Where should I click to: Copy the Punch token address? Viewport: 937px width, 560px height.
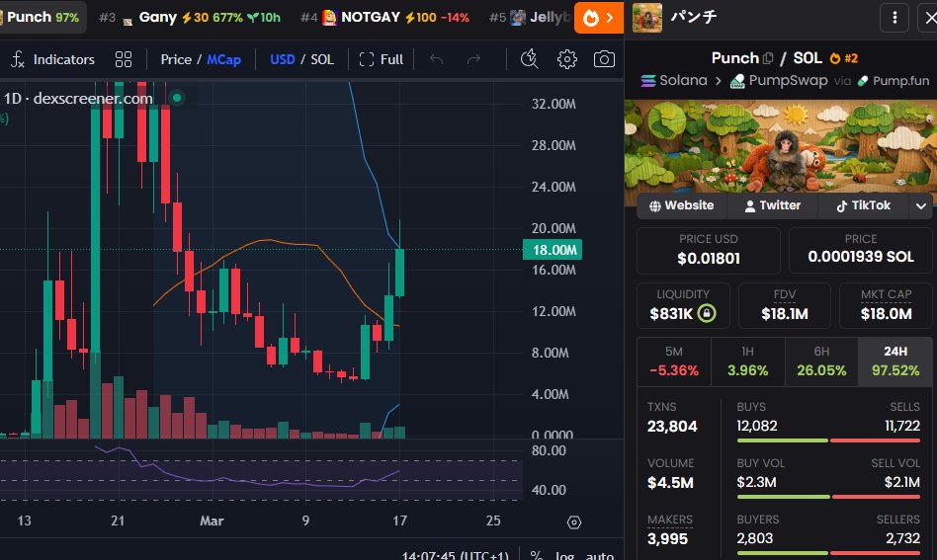coord(768,58)
